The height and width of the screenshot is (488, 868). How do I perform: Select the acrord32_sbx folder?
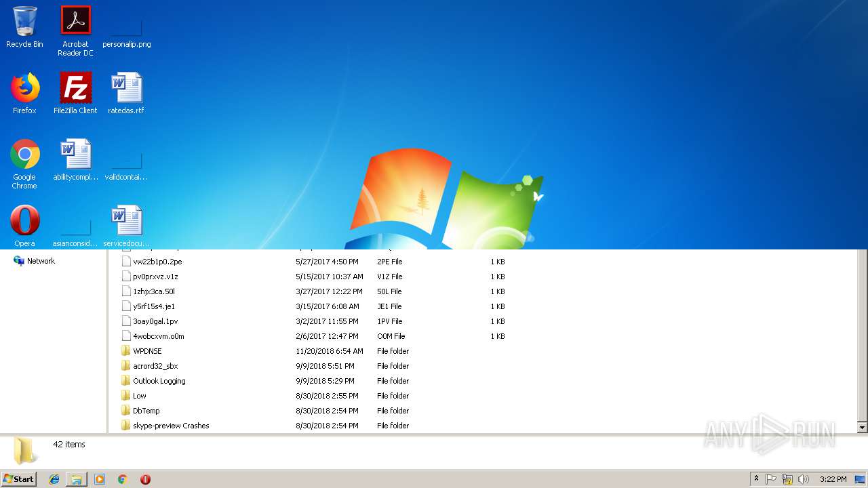pos(155,366)
